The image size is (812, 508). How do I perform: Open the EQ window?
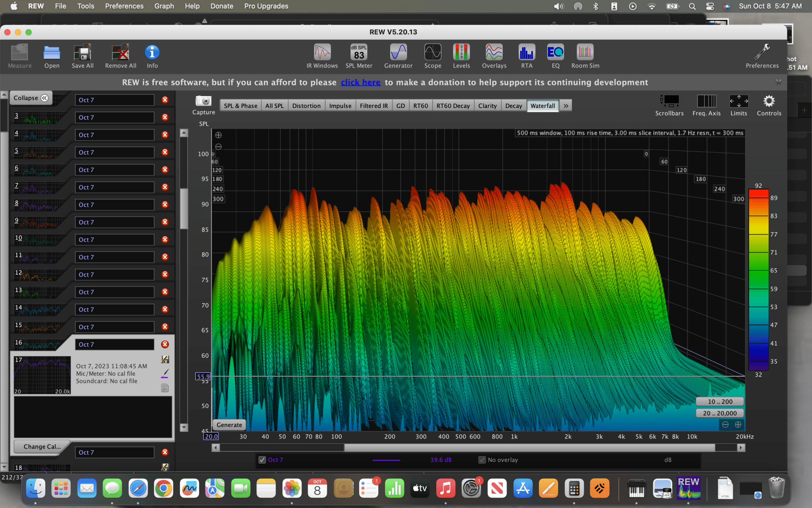click(555, 56)
